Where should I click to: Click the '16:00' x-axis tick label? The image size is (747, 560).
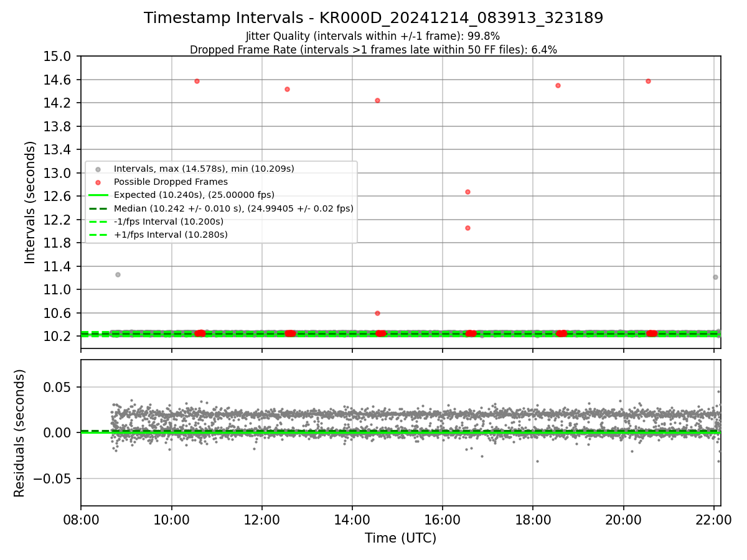tap(443, 519)
